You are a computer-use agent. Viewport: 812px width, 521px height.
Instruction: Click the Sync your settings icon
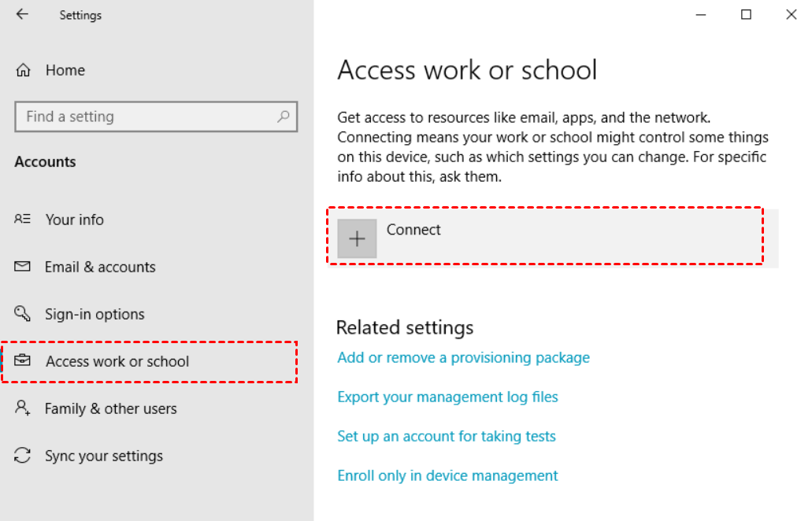pos(23,456)
